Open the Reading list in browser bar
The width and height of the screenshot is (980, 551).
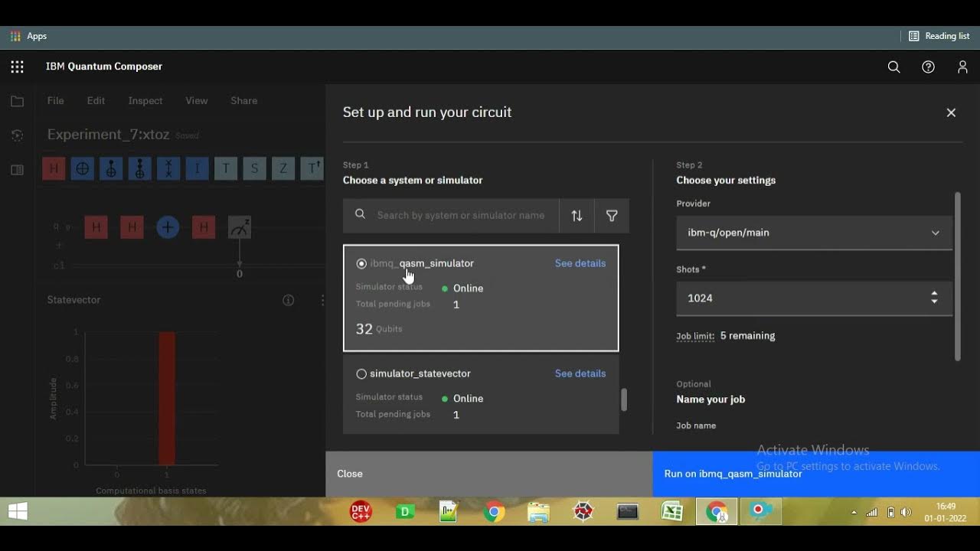pos(939,36)
